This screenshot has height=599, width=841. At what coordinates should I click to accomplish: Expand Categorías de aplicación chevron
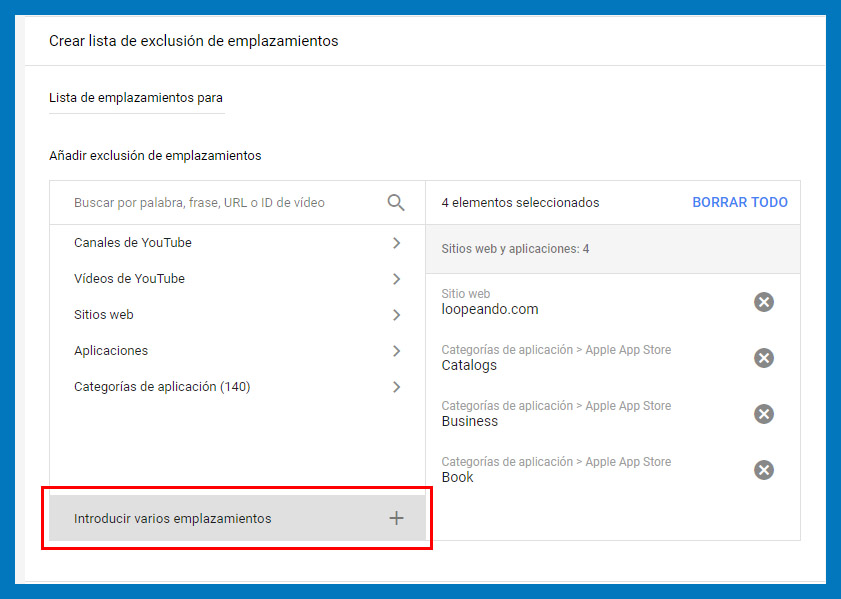(396, 387)
